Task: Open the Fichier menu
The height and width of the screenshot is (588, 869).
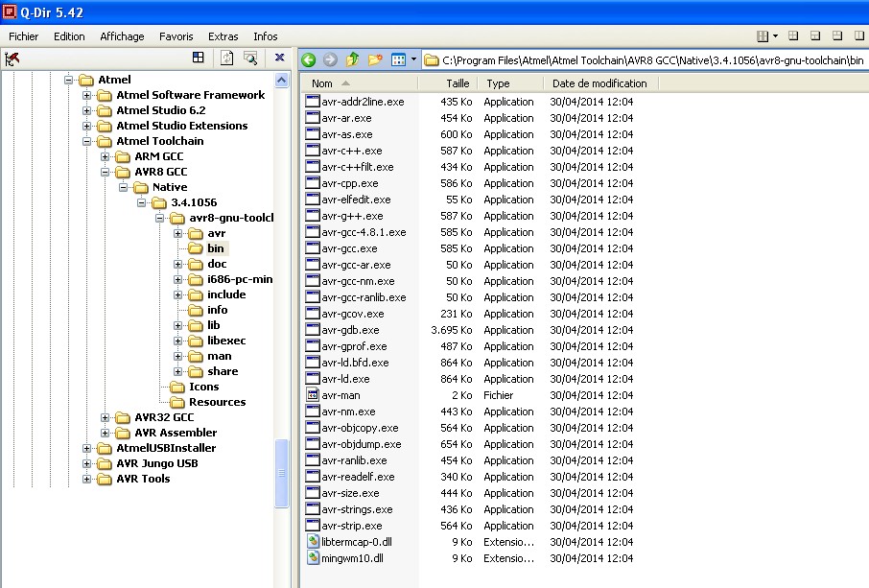Action: pos(24,36)
